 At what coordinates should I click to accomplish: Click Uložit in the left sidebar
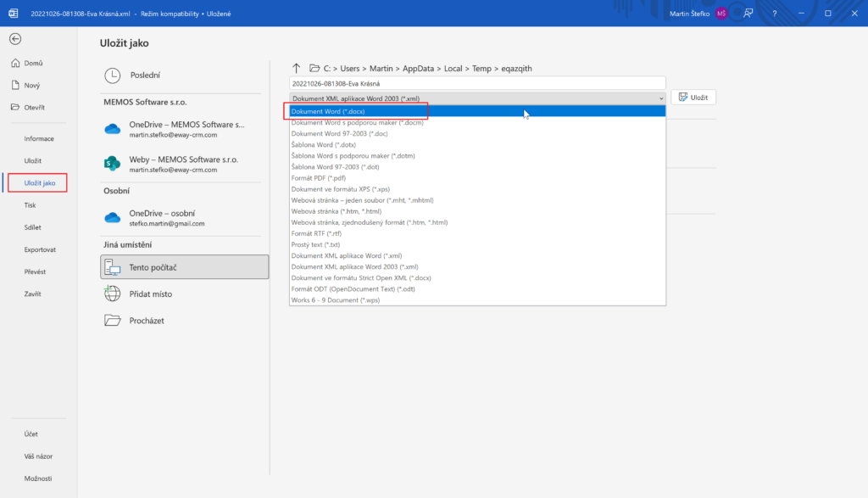33,160
